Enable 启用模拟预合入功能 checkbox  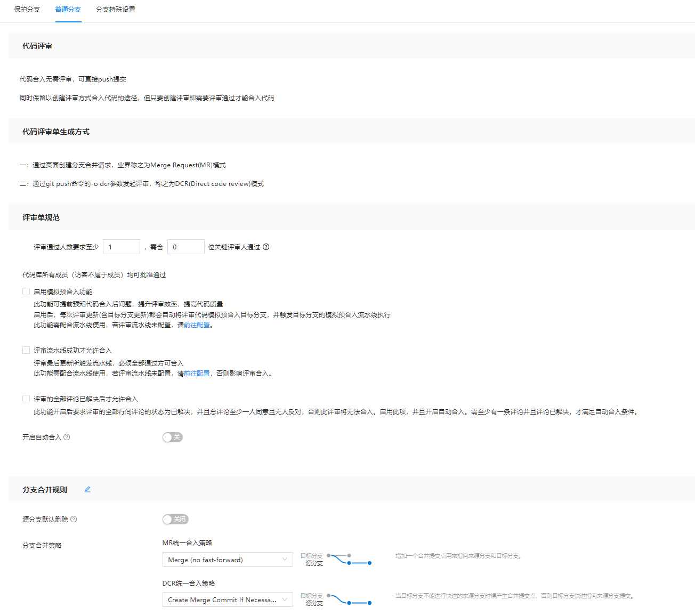click(x=26, y=291)
